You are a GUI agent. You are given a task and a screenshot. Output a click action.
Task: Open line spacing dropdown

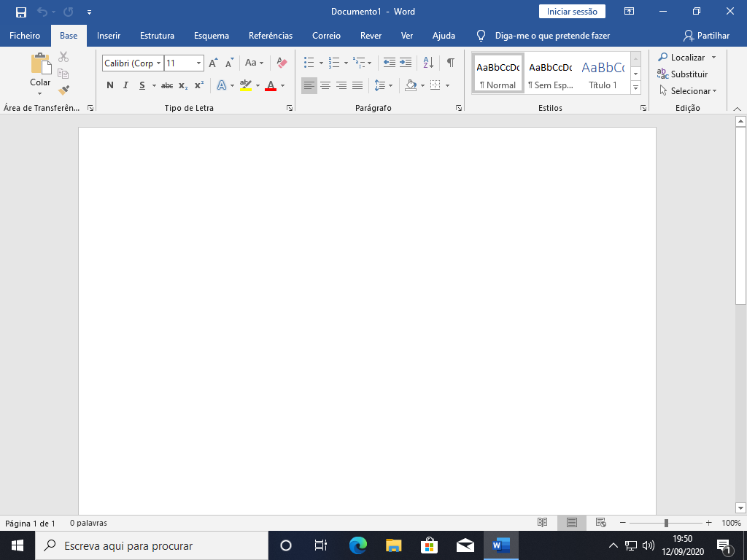tap(384, 86)
